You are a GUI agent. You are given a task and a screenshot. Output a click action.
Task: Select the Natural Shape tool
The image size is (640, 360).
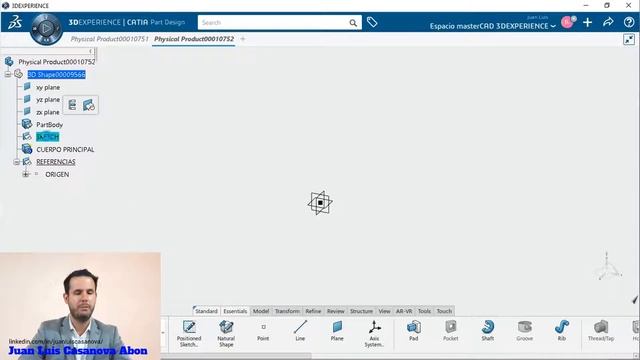tap(226, 333)
